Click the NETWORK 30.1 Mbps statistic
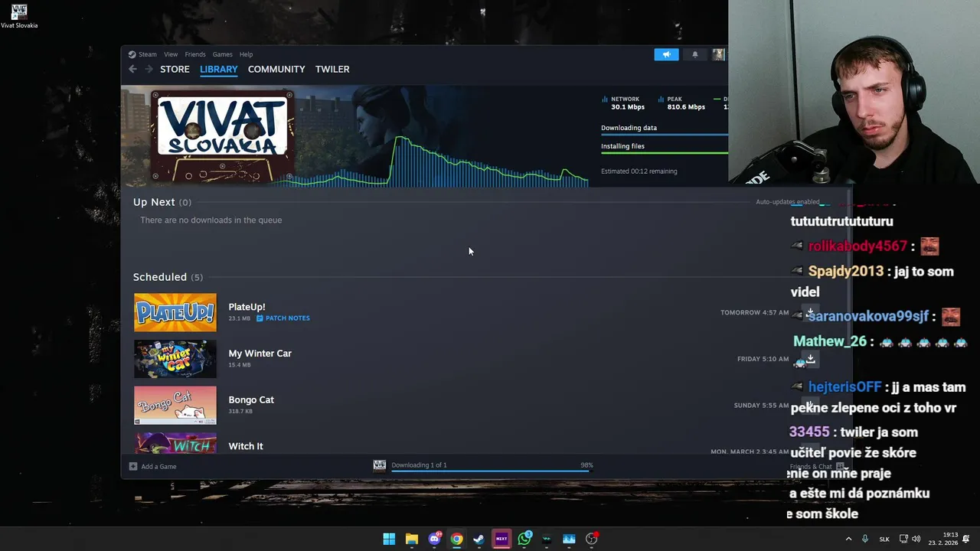 tap(623, 103)
